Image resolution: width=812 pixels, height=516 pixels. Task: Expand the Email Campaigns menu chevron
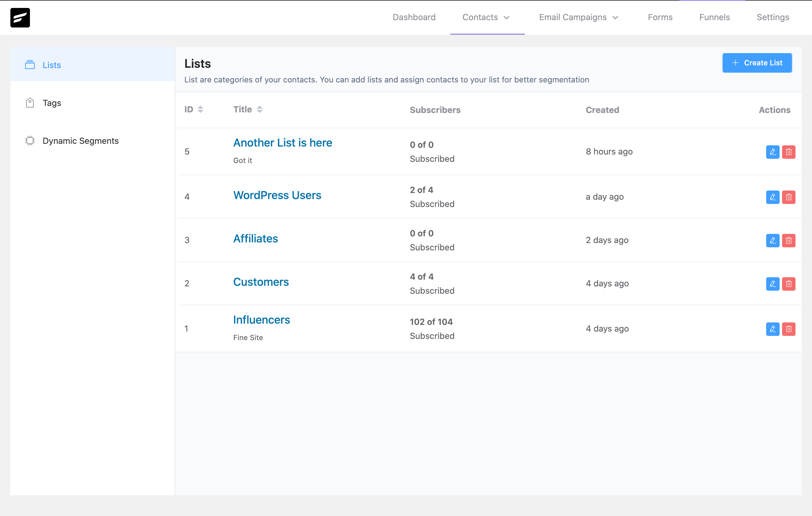point(615,17)
